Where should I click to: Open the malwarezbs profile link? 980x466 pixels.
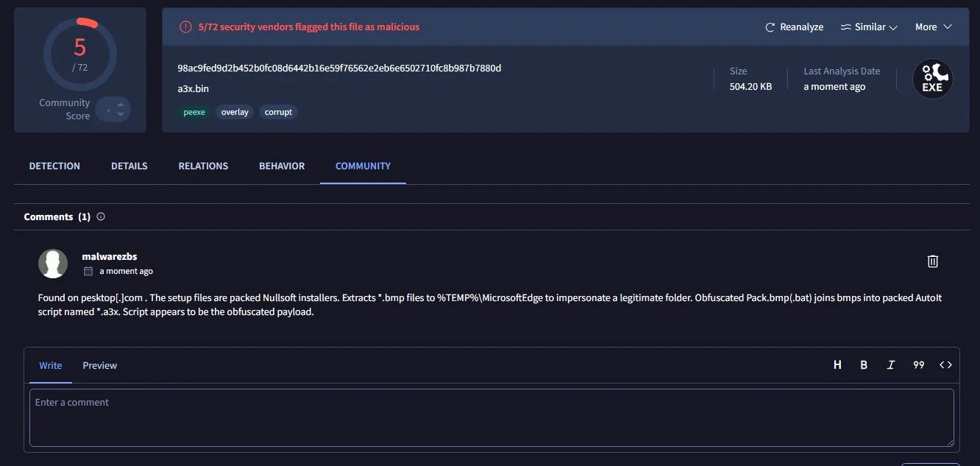[x=110, y=256]
